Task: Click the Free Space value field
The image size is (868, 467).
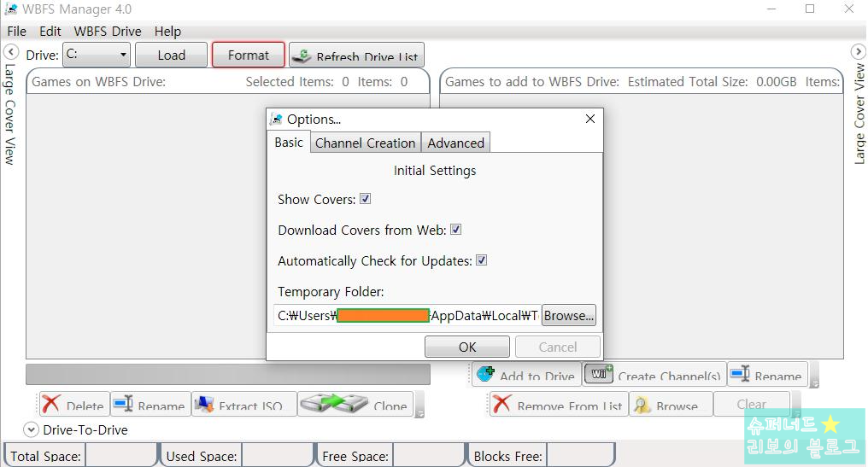Action: tap(427, 456)
